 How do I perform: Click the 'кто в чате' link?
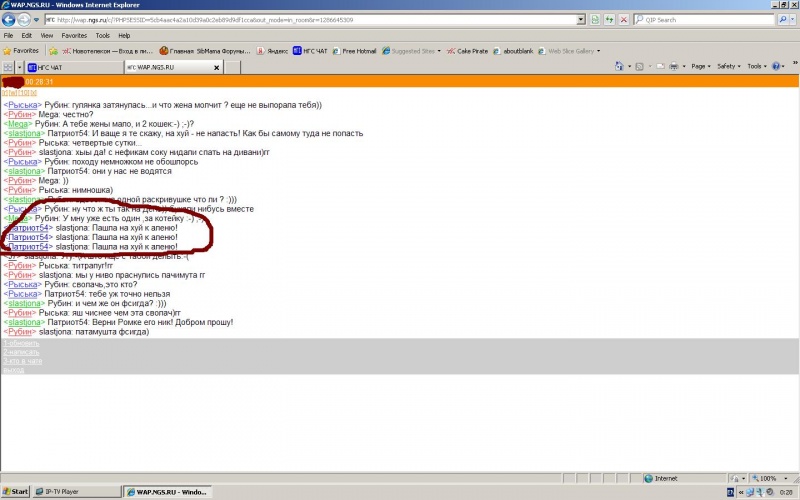tap(20, 361)
